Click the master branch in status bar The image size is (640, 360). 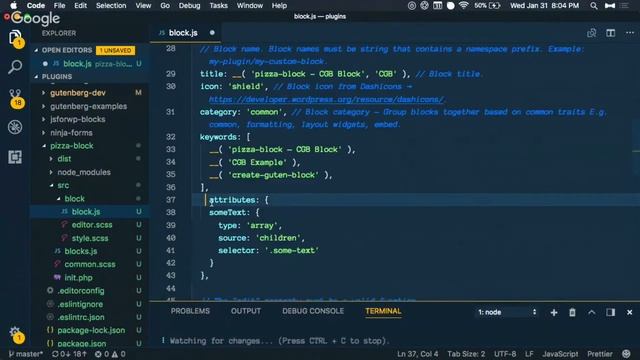[x=25, y=354]
